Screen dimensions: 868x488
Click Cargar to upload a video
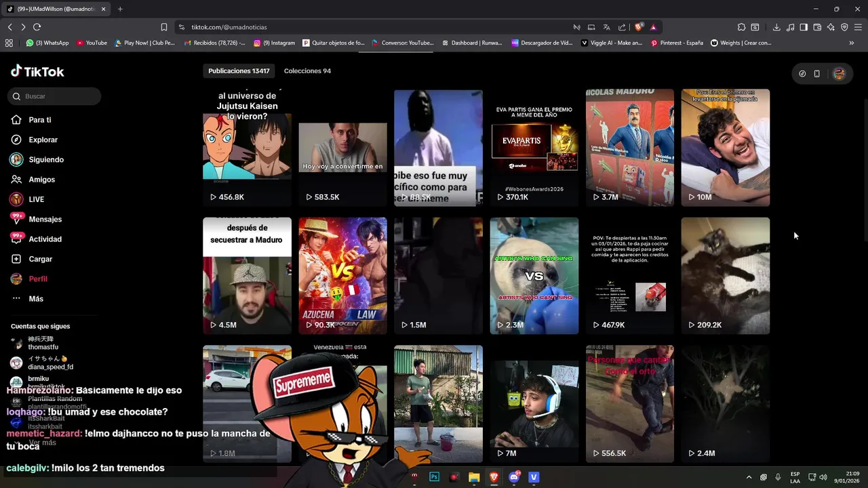[31, 259]
